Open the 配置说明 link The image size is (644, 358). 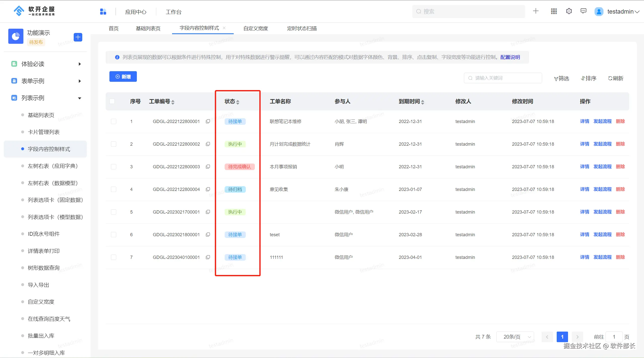[510, 57]
